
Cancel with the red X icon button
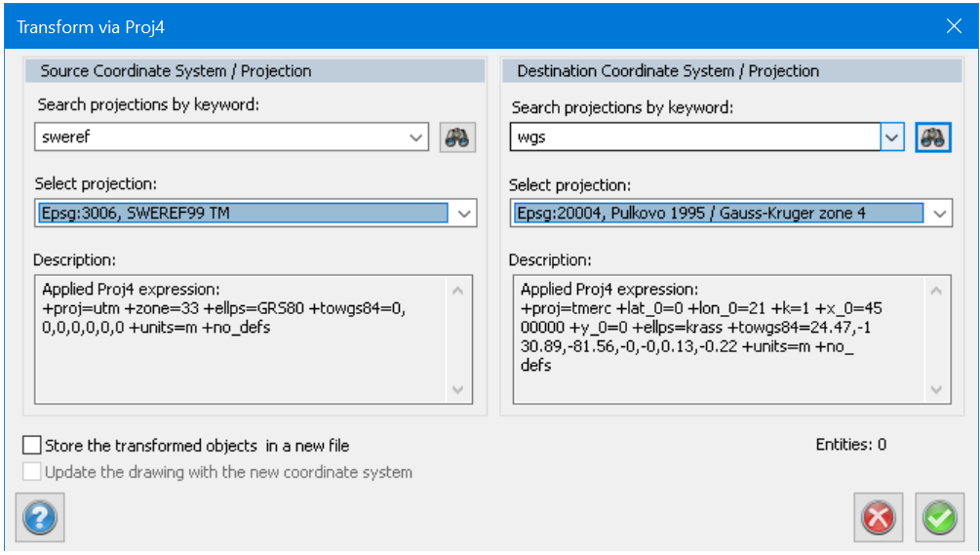click(x=878, y=517)
